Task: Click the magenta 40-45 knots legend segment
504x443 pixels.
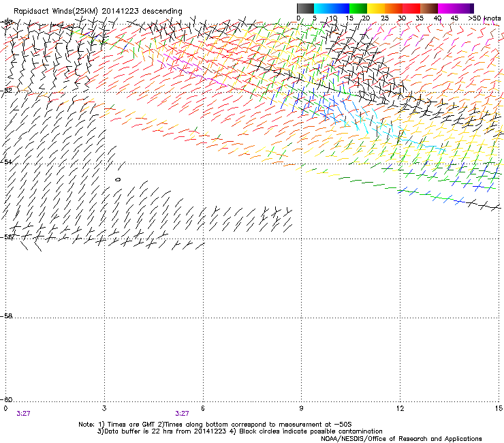Action: tap(447, 8)
